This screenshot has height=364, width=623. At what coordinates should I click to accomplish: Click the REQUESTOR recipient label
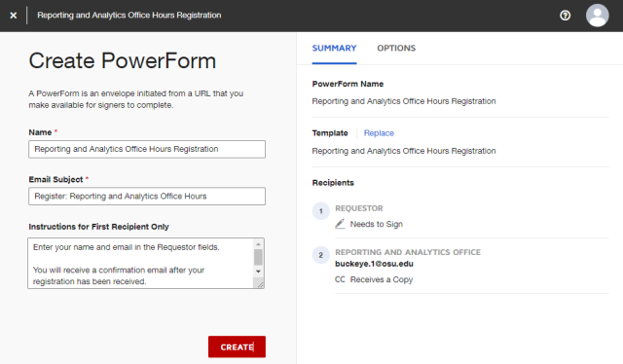[359, 208]
